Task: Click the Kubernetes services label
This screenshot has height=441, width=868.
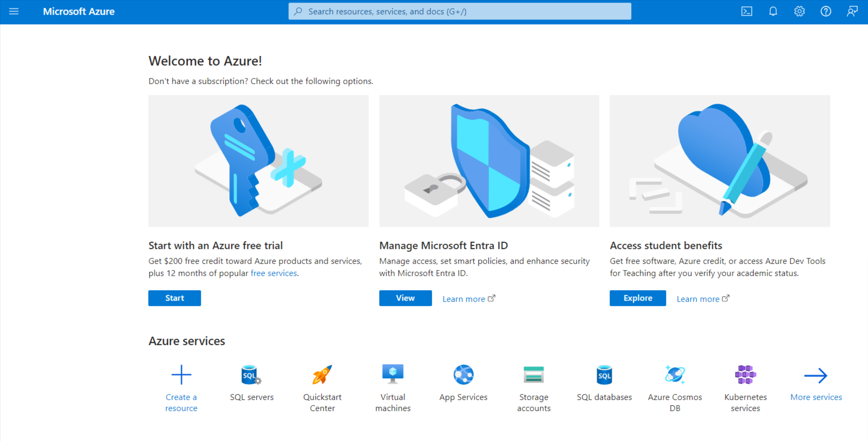Action: coord(746,402)
